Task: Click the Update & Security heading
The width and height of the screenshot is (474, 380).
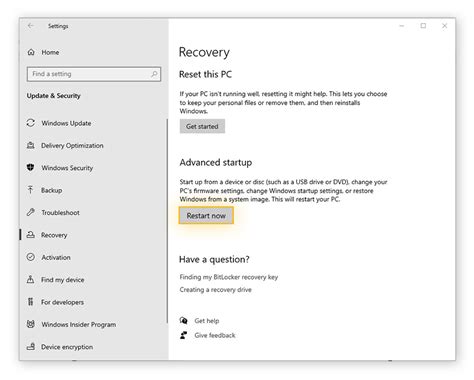Action: click(x=54, y=96)
